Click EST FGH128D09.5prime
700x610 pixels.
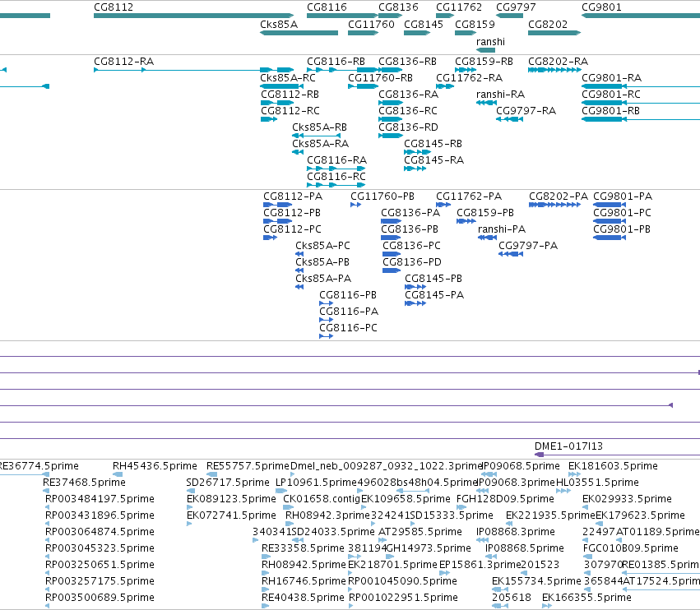coord(461,507)
